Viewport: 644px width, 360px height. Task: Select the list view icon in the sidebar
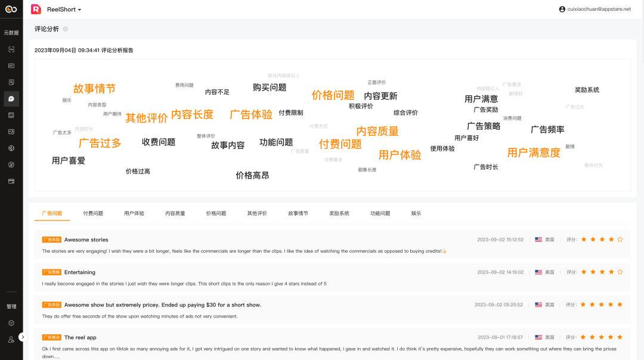pos(11,115)
